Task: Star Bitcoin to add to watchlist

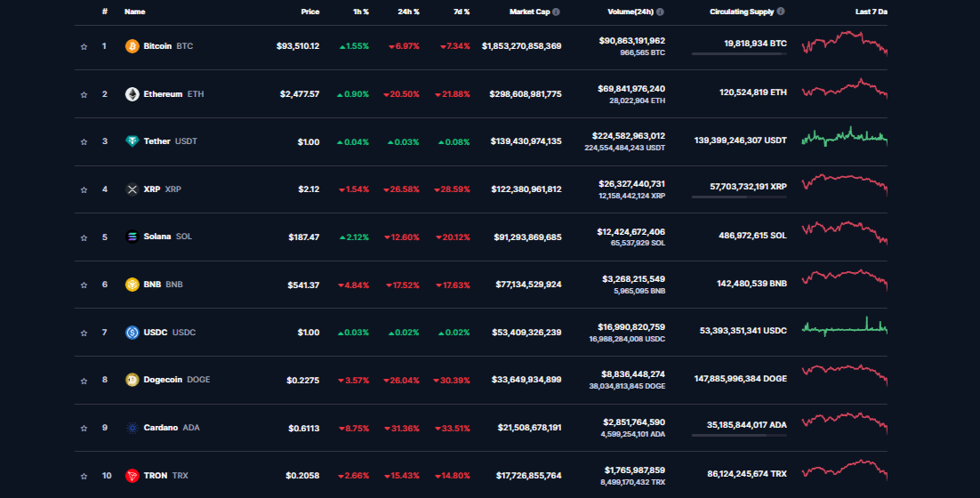Action: coord(84,46)
